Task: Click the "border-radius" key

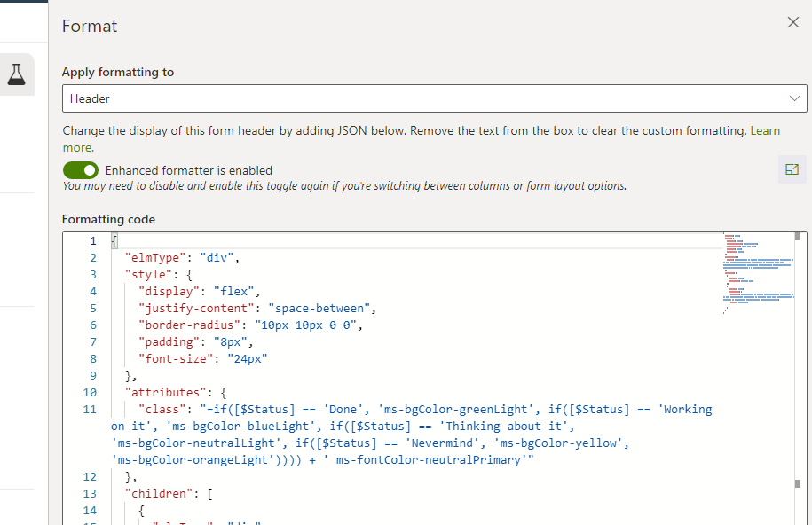Action: coord(190,325)
